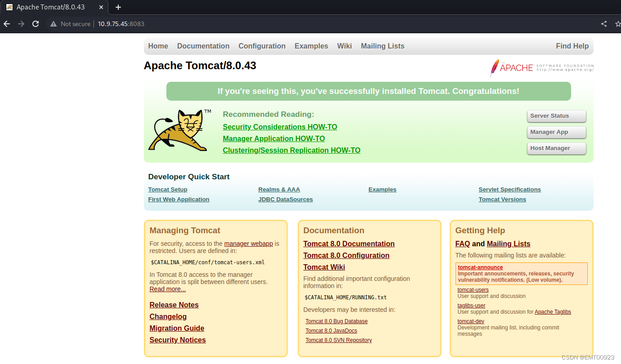Open Examples link in Developer Quick Start
621x364 pixels.
click(382, 190)
